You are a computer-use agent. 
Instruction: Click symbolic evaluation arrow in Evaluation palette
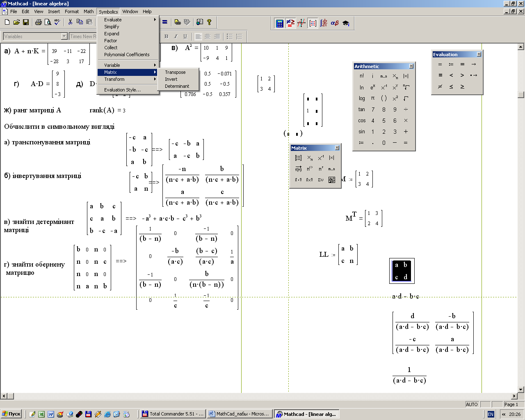(x=474, y=64)
